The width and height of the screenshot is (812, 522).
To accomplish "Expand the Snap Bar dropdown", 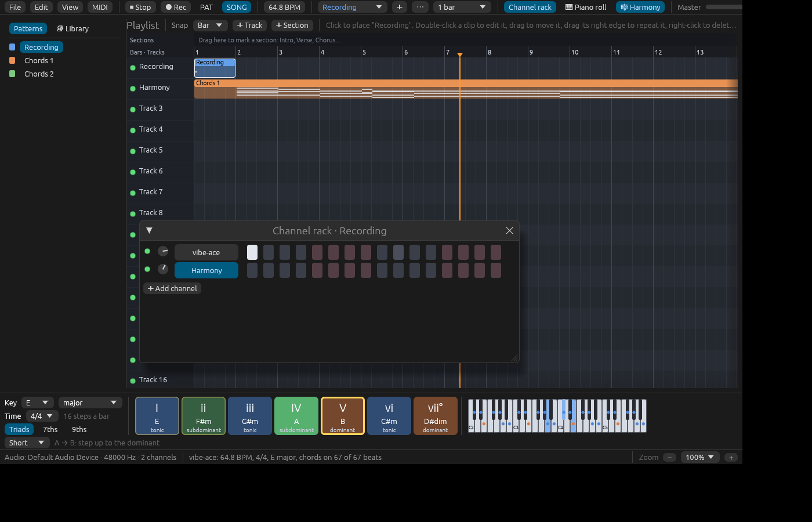I will tap(210, 26).
